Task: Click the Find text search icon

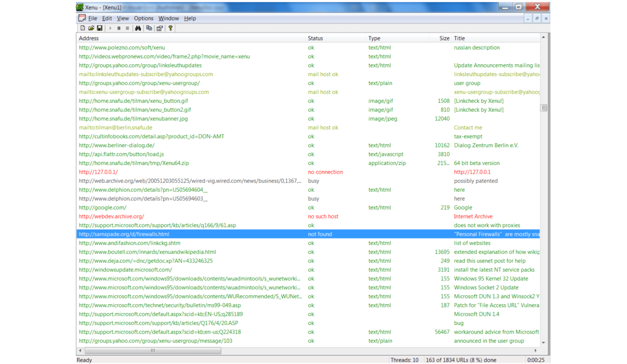Action: (x=138, y=28)
